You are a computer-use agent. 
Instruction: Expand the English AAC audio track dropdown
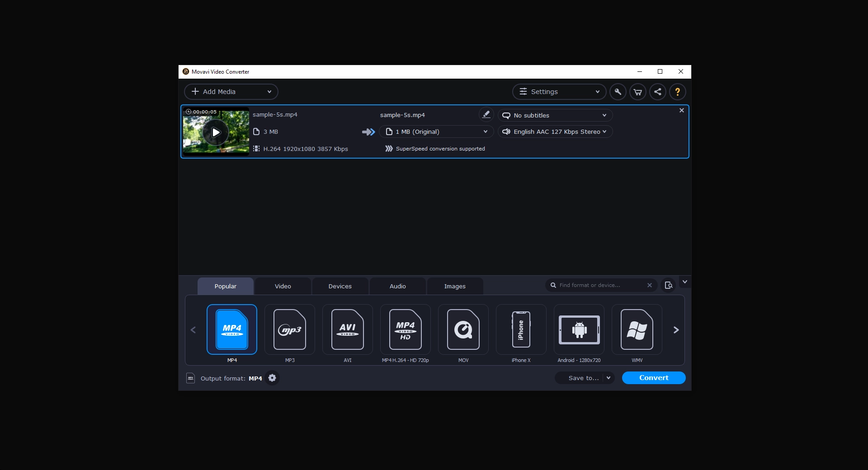click(555, 132)
